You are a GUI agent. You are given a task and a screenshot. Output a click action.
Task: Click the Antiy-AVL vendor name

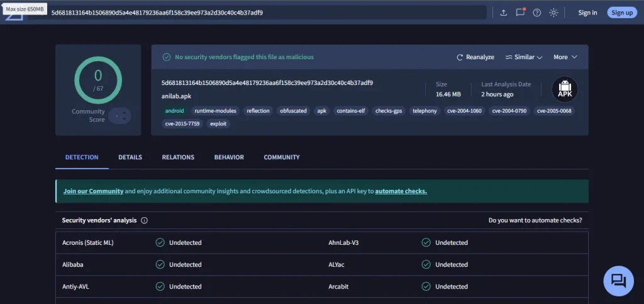pos(75,287)
